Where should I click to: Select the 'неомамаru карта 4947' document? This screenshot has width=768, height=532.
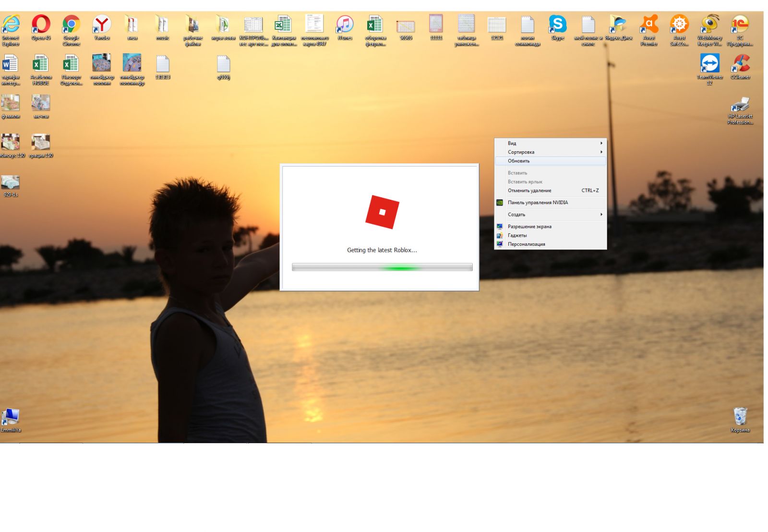314,30
